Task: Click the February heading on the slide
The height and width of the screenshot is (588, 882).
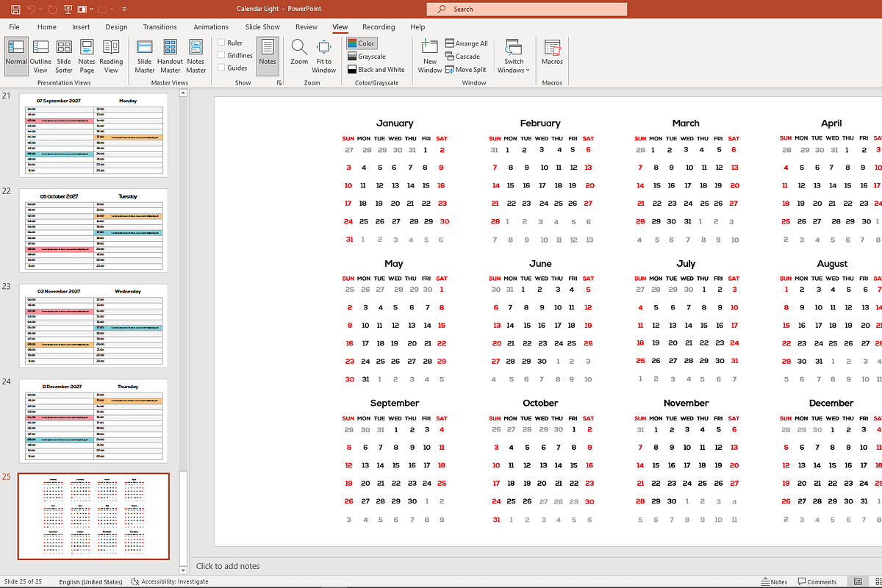Action: coord(540,123)
